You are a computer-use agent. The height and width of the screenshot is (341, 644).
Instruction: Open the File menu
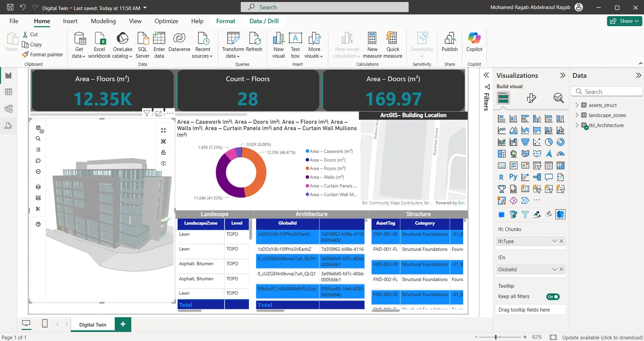coord(14,21)
